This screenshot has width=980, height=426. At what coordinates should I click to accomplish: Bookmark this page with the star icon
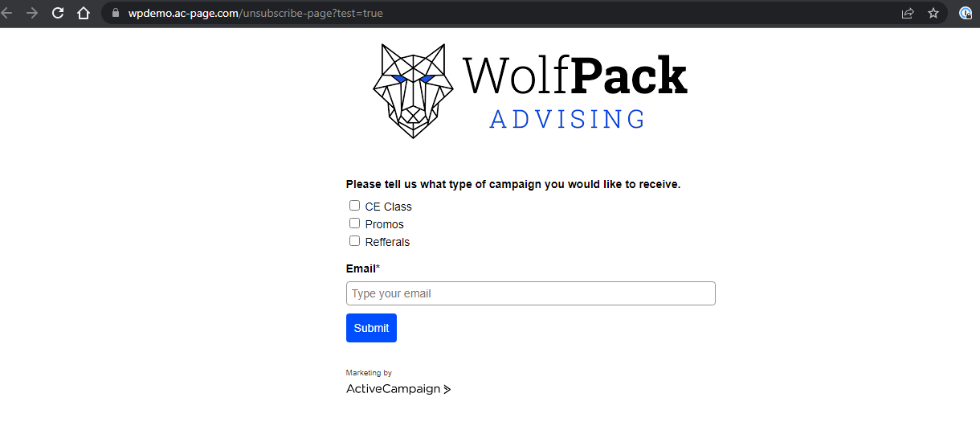tap(933, 13)
